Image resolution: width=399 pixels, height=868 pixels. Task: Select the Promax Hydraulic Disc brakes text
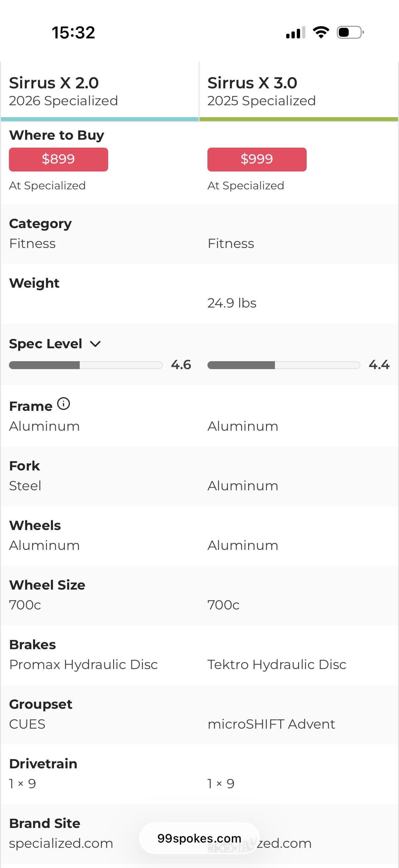coord(83,664)
